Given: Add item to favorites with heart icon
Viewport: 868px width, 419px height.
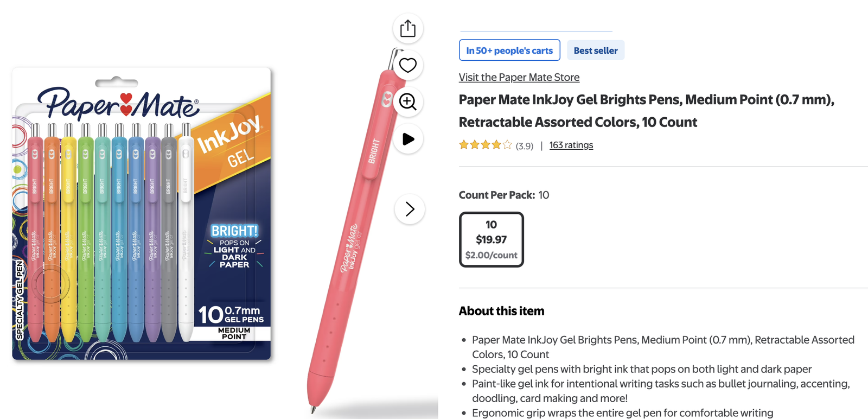Looking at the screenshot, I should (408, 65).
